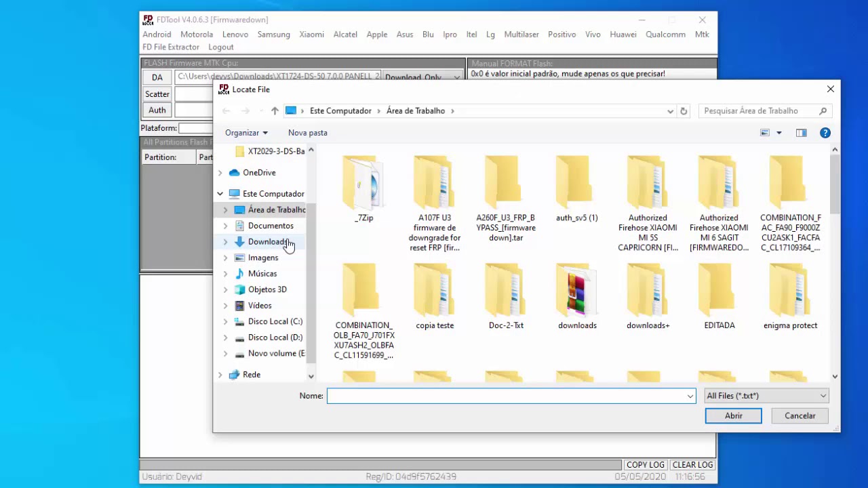Select Authorized Firehose XIAOMI MI 5S folder
Image resolution: width=868 pixels, height=488 pixels.
(x=648, y=203)
